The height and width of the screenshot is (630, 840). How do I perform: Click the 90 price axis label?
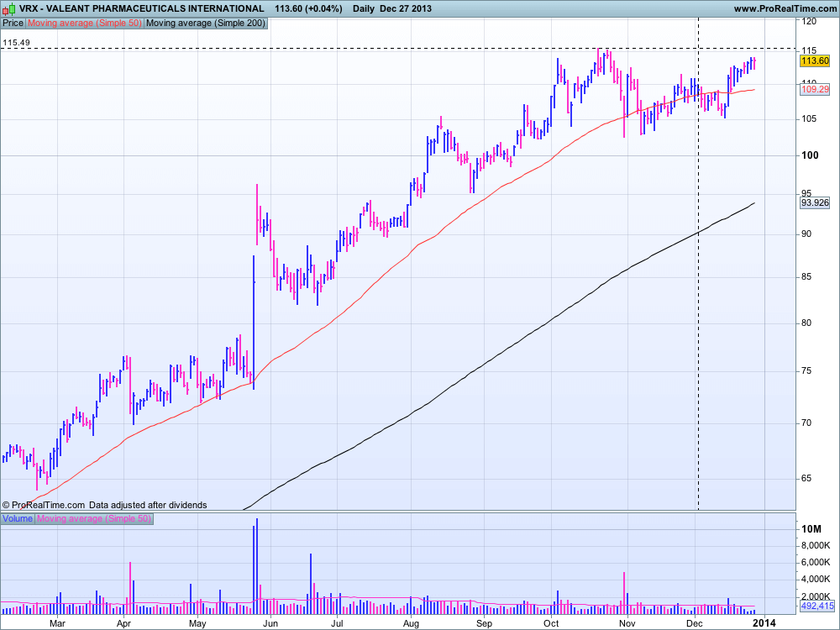[806, 234]
